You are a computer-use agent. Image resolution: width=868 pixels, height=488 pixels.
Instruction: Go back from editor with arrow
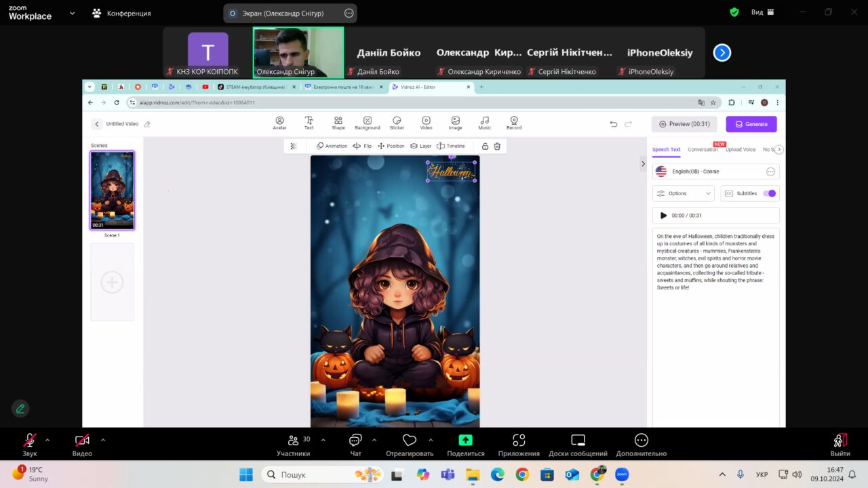tap(97, 124)
